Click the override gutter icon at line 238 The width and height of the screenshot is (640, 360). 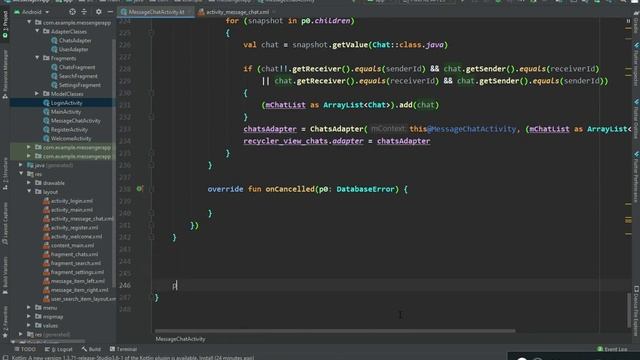point(139,189)
